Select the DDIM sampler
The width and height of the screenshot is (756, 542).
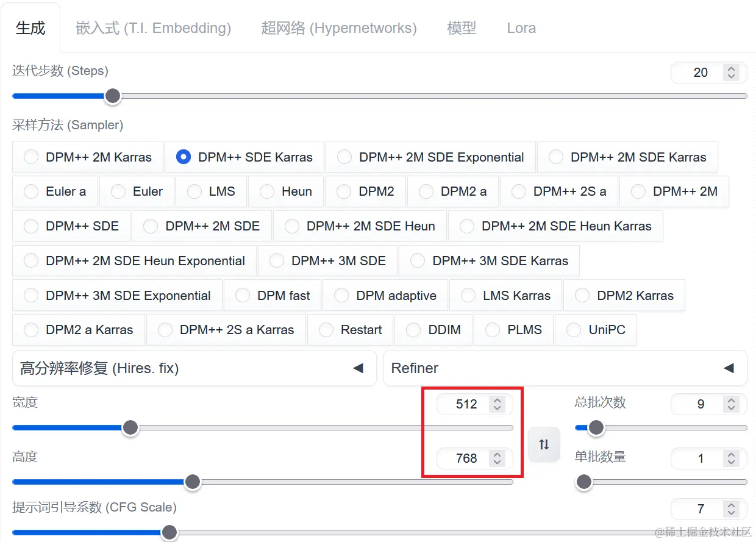point(433,330)
